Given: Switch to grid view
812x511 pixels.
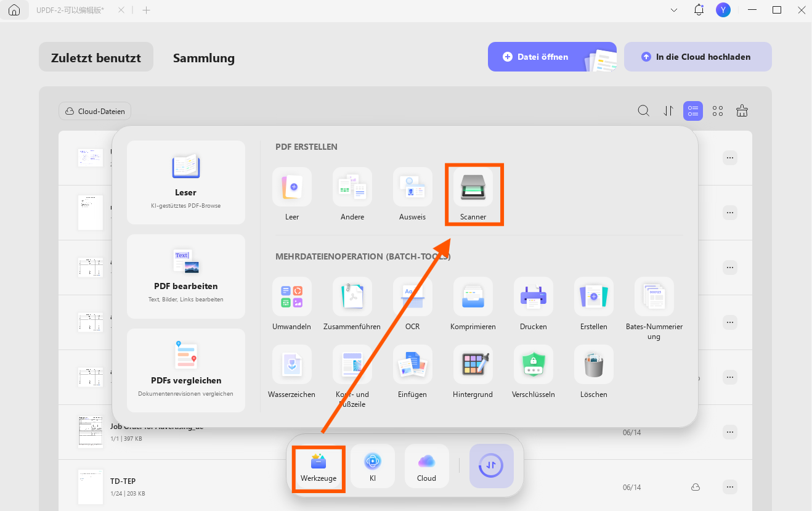Looking at the screenshot, I should (718, 111).
